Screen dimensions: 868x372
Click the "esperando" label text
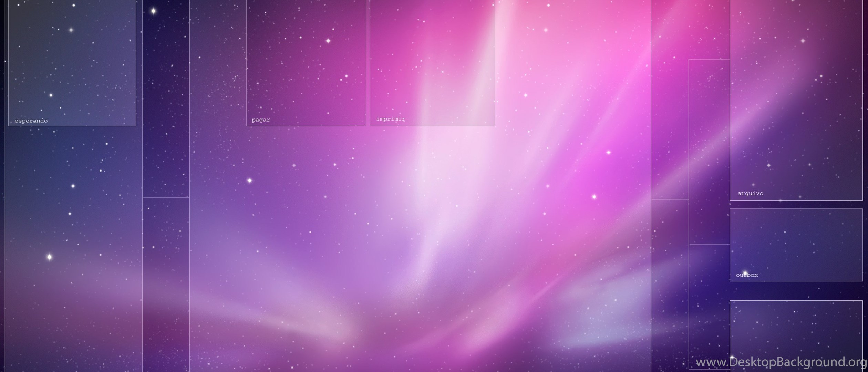tap(31, 121)
